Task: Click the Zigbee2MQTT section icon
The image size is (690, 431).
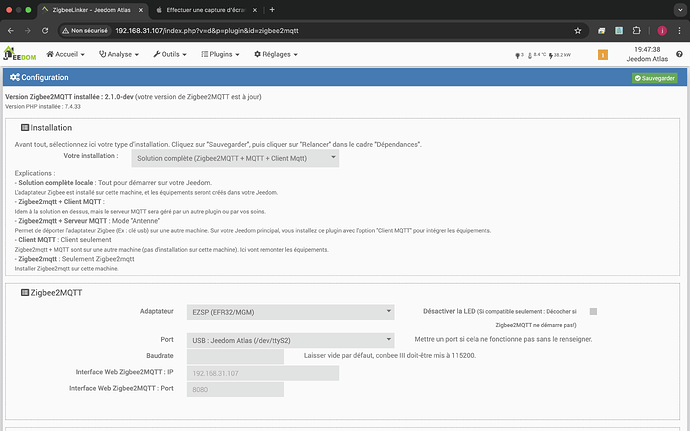Action: click(x=25, y=292)
